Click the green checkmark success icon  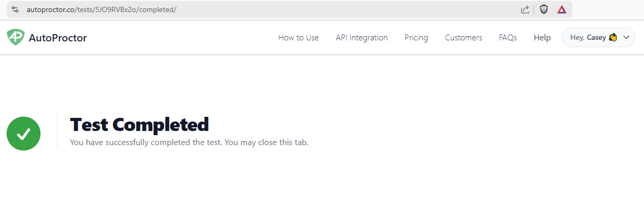(24, 134)
